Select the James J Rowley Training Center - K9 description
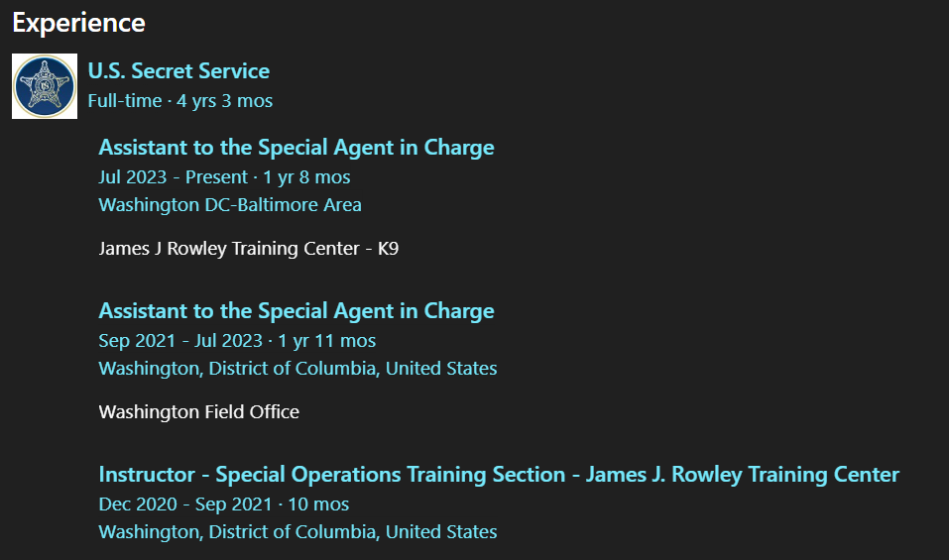 (x=249, y=249)
